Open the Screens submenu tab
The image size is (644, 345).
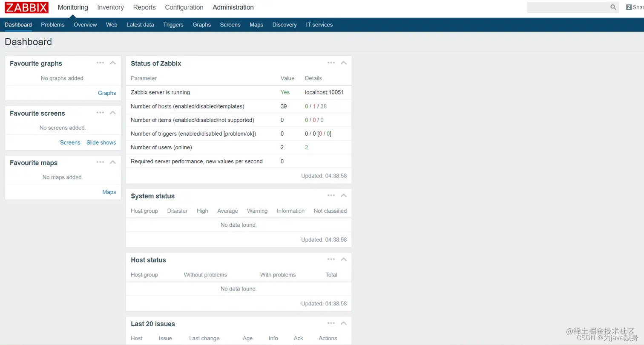point(230,25)
